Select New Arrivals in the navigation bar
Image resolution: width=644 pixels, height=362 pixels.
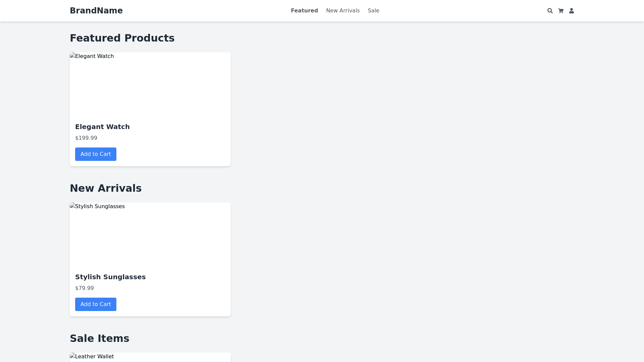[342, 11]
